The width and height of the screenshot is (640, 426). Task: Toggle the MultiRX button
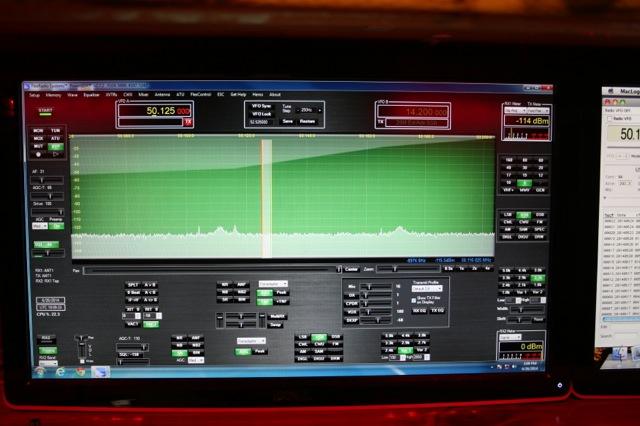[277, 317]
